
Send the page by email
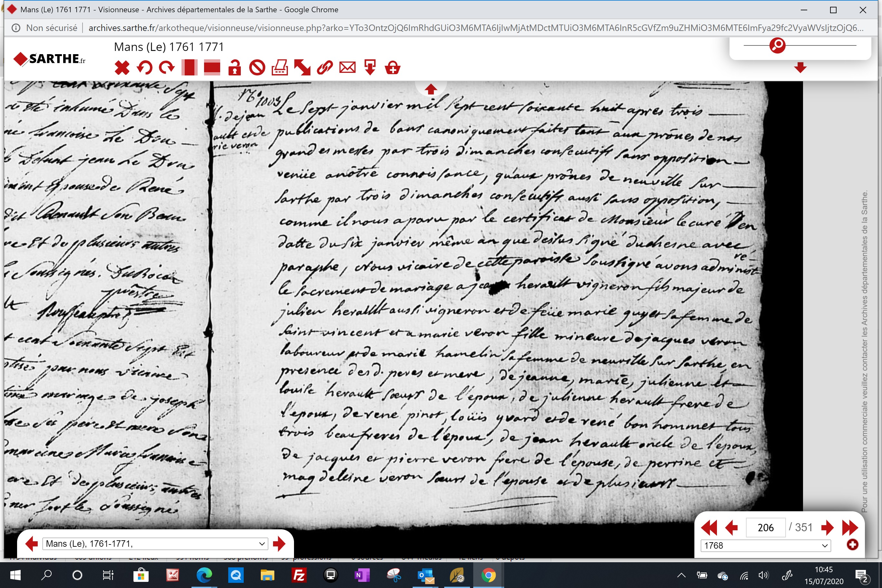click(x=348, y=67)
